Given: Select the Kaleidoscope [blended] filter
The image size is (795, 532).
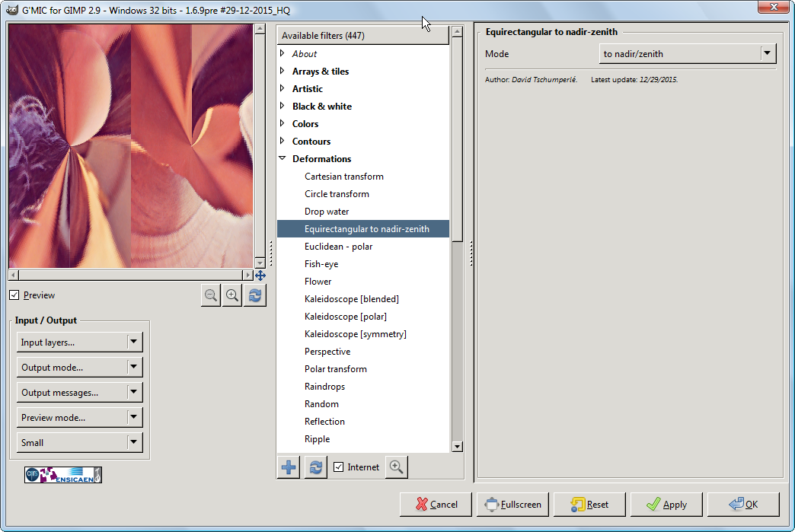Looking at the screenshot, I should pos(363,299).
